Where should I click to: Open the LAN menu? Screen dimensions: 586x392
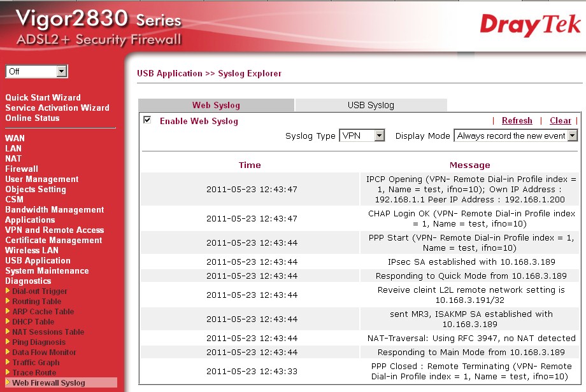13,148
